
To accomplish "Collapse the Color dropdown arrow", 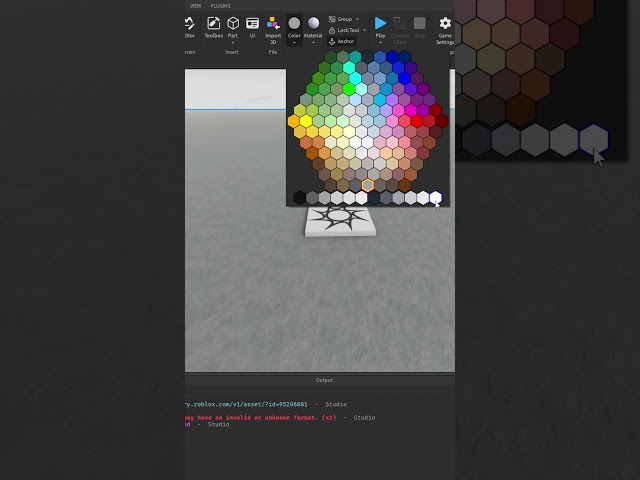I will (x=294, y=42).
